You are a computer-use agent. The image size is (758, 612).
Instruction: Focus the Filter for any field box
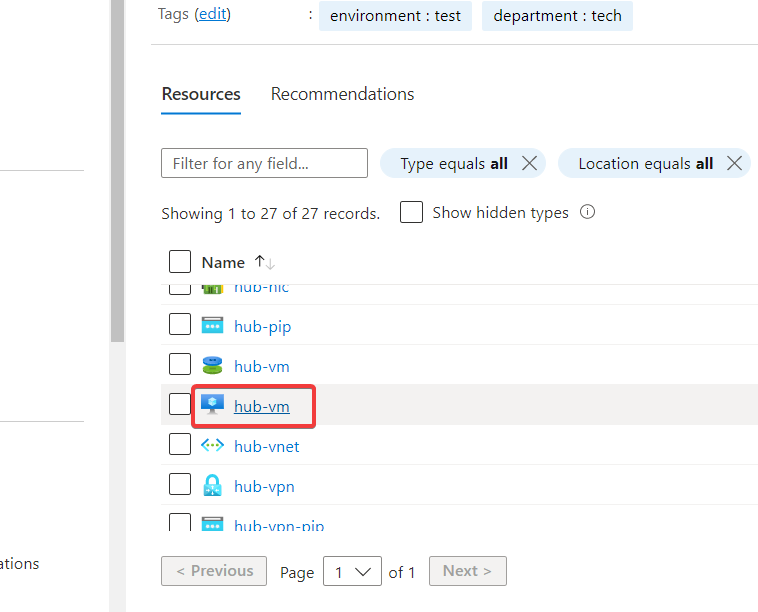pos(264,163)
